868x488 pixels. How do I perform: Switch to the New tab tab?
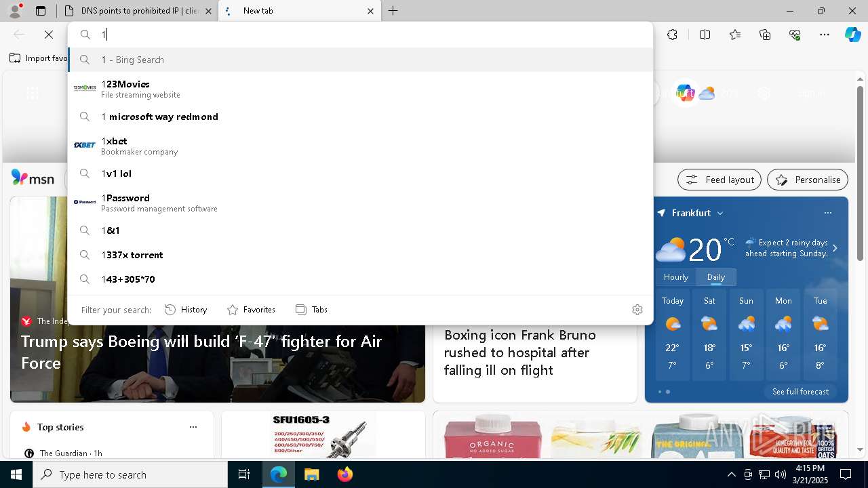pyautogui.click(x=300, y=11)
